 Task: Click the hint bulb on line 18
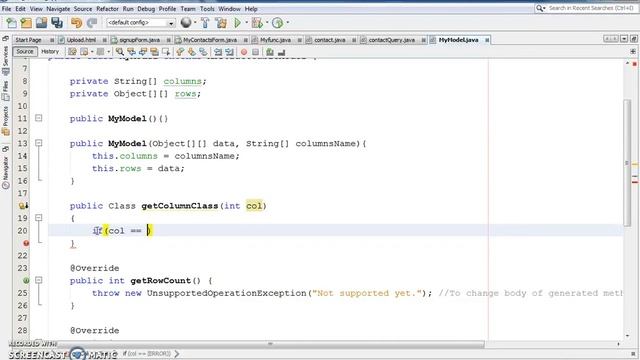pos(23,206)
